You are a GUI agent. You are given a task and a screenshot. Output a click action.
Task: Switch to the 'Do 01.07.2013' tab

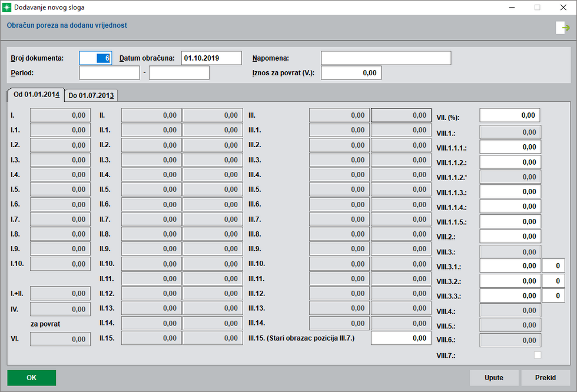(x=92, y=95)
